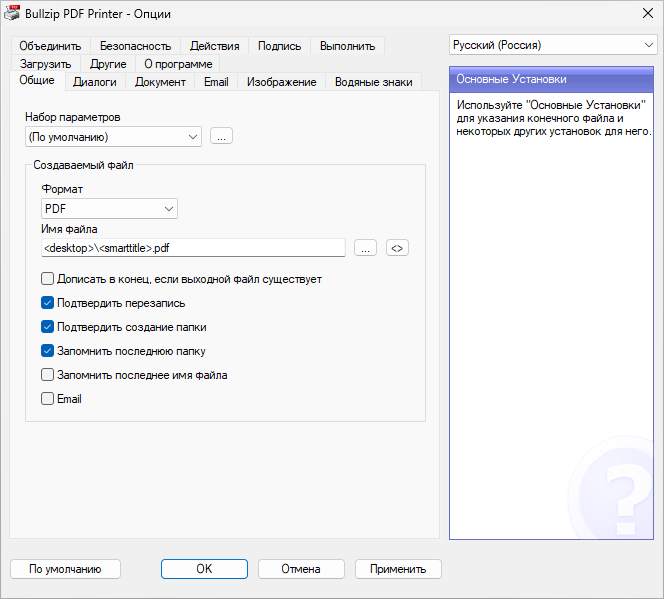Open the Документ tab

click(x=160, y=82)
